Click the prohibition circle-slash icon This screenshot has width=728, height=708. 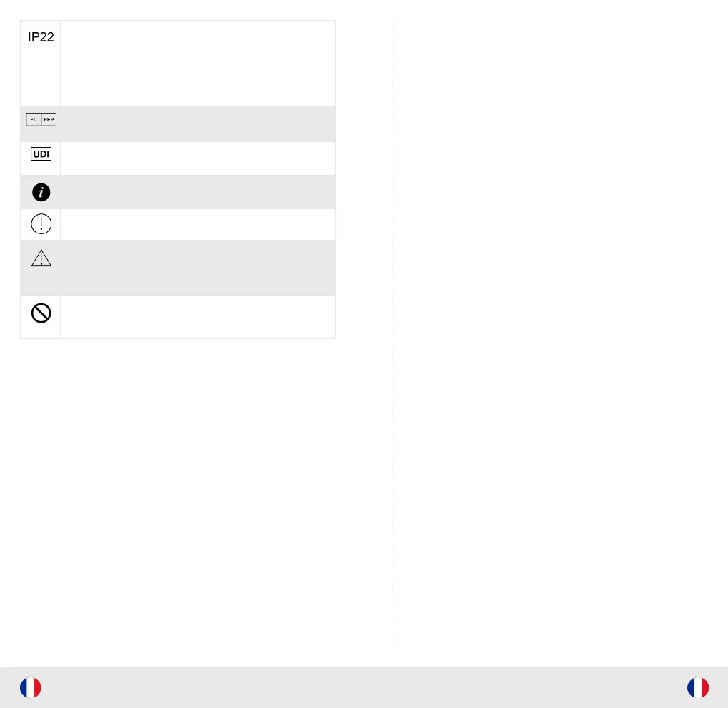pos(41,314)
